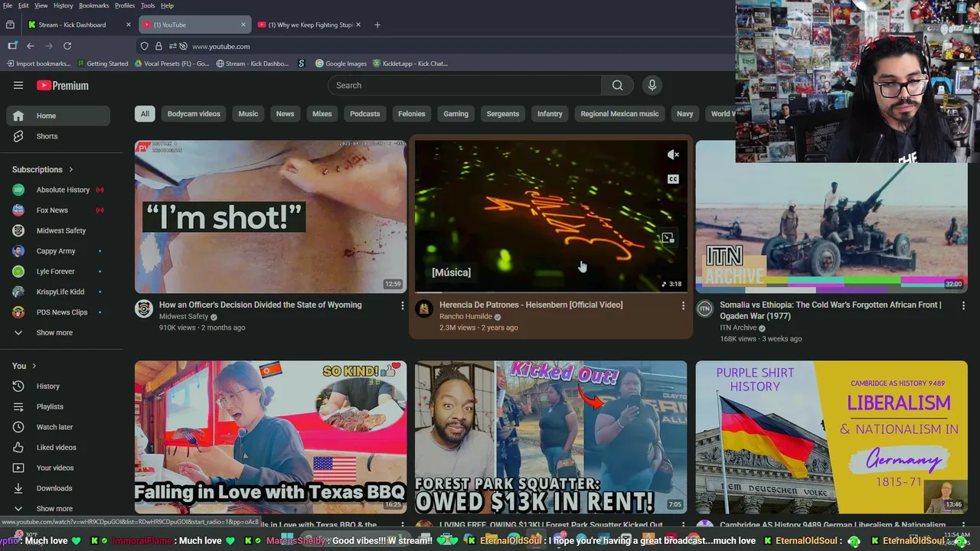This screenshot has height=551, width=980.
Task: Unmute the Heisenbern video preview
Action: [x=673, y=155]
